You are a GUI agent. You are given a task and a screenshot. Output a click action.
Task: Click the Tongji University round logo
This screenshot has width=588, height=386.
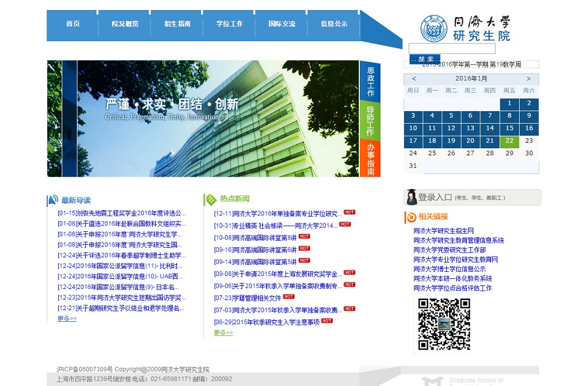click(x=433, y=28)
